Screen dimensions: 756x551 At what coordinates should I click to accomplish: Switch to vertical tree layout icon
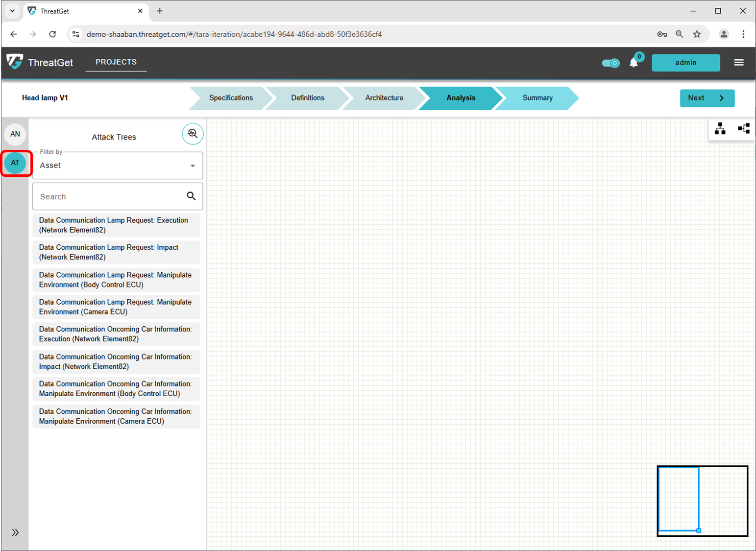pos(720,129)
